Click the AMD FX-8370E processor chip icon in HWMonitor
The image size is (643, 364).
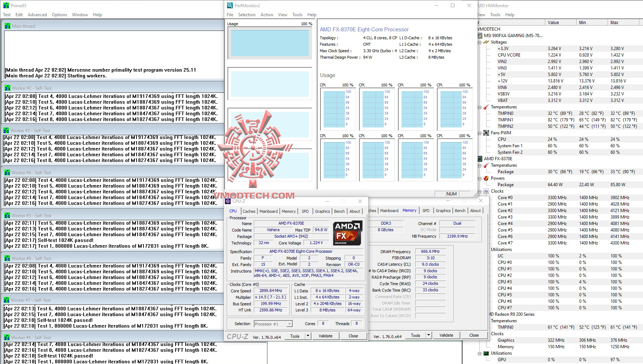pyautogui.click(x=480, y=159)
